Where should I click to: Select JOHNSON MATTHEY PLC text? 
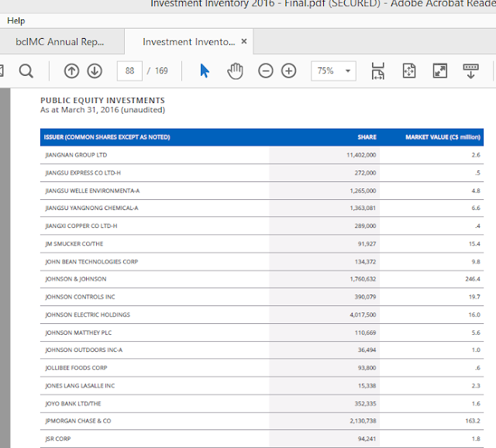tap(78, 333)
